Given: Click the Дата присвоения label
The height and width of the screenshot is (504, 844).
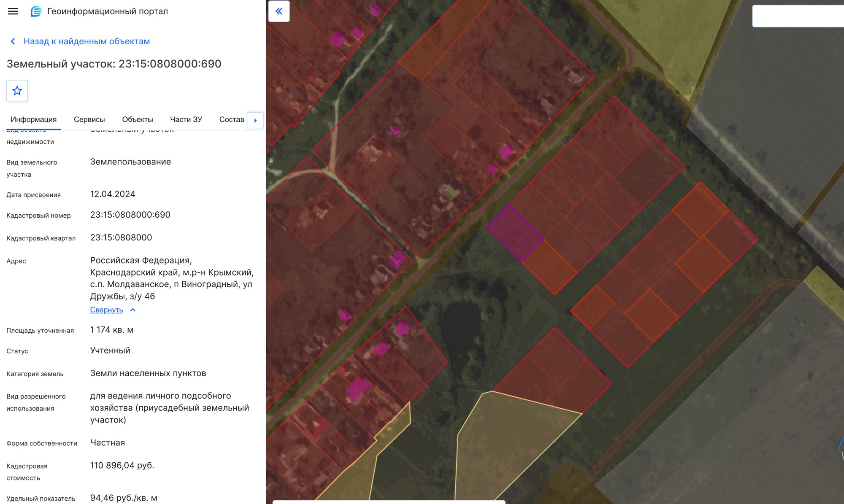Looking at the screenshot, I should click(33, 195).
